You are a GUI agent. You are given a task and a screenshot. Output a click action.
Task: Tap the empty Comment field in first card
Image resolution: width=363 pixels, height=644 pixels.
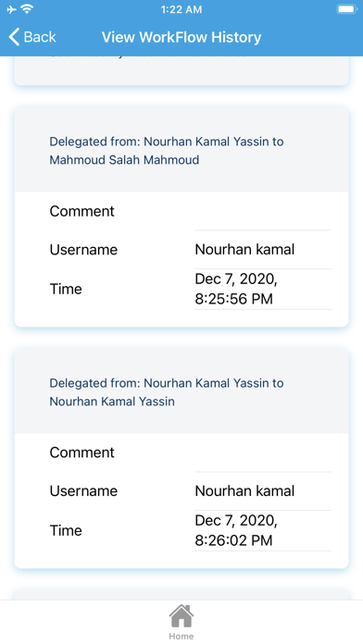point(263,211)
